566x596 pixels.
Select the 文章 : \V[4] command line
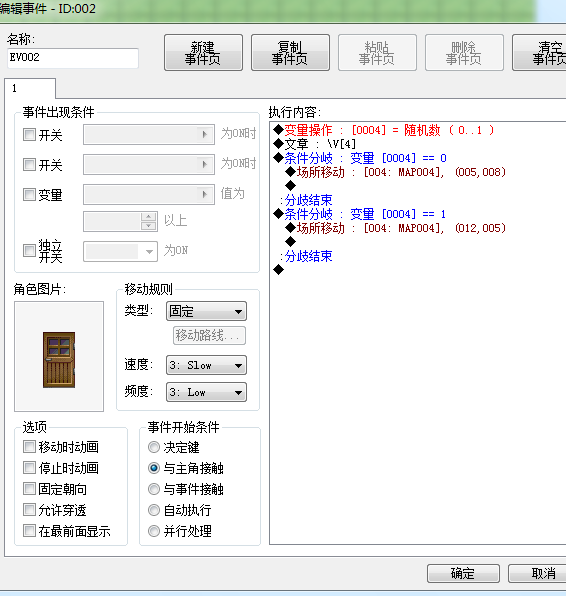click(314, 144)
